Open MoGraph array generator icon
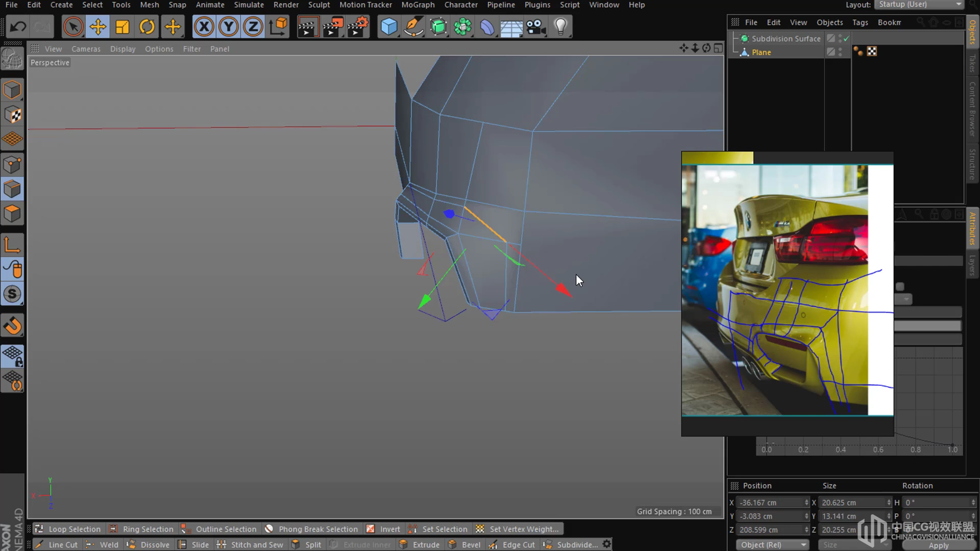This screenshot has width=980, height=551. (x=462, y=27)
